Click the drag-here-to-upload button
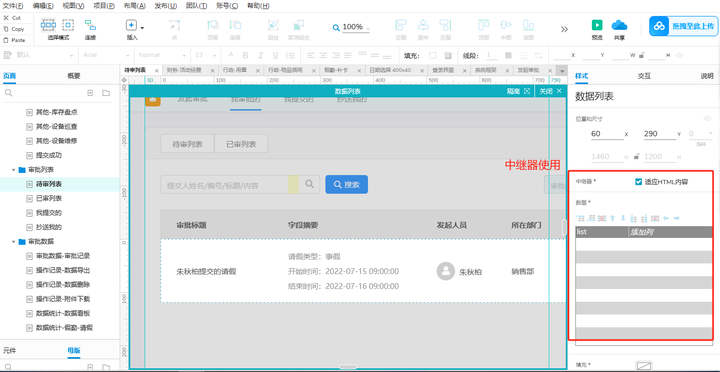 tap(683, 26)
